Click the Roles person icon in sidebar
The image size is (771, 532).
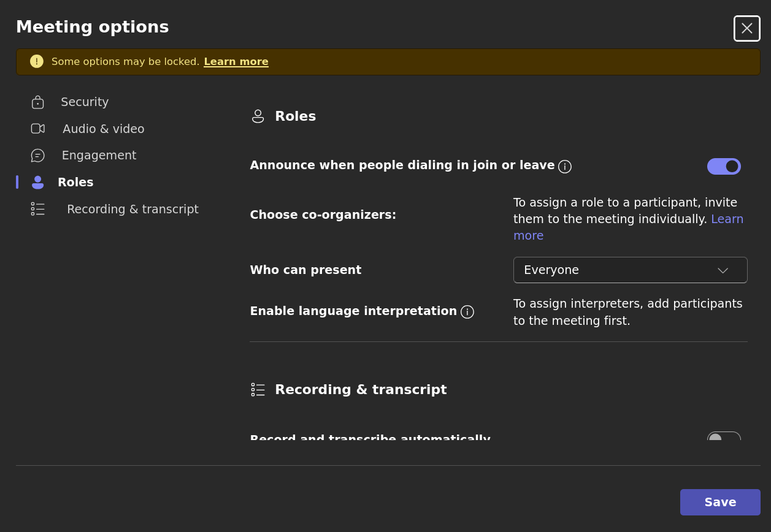click(38, 182)
